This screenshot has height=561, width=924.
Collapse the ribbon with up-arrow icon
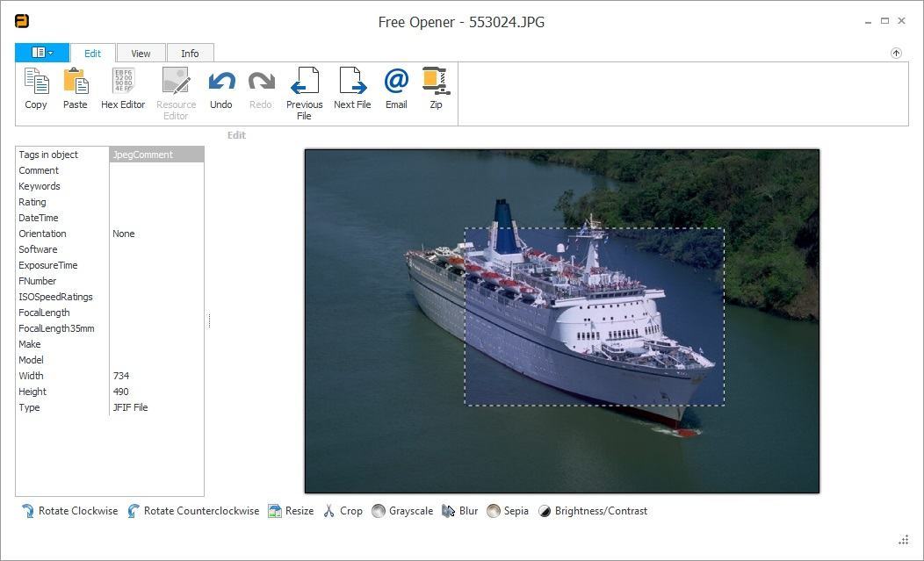896,53
